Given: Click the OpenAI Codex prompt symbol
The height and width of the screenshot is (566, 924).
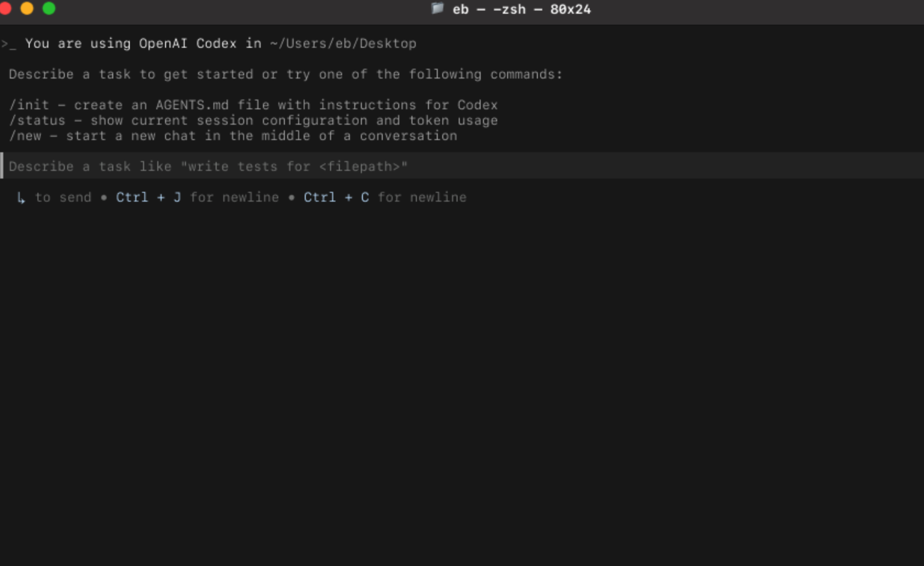Looking at the screenshot, I should (8, 43).
